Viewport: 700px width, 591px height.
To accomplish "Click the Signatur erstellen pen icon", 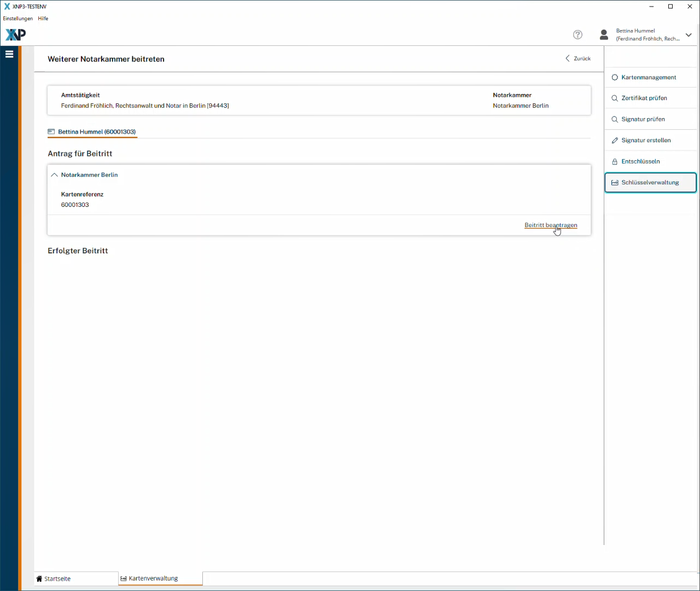I will point(615,141).
